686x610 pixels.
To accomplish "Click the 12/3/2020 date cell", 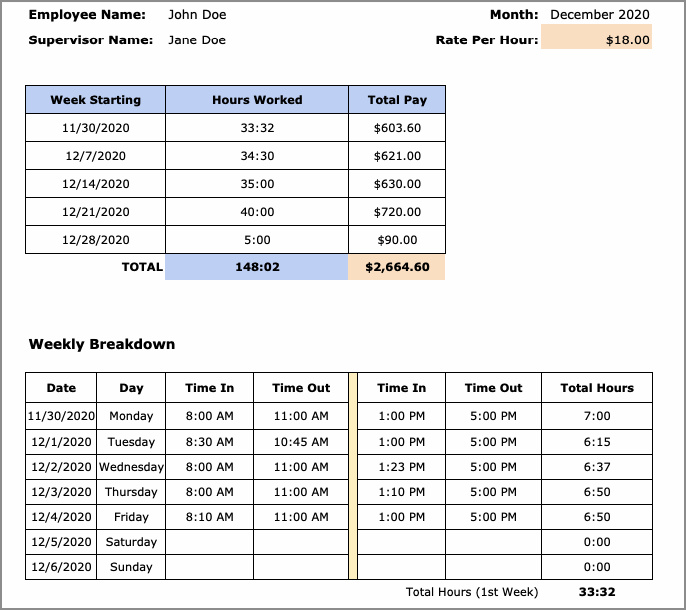I will pos(61,492).
